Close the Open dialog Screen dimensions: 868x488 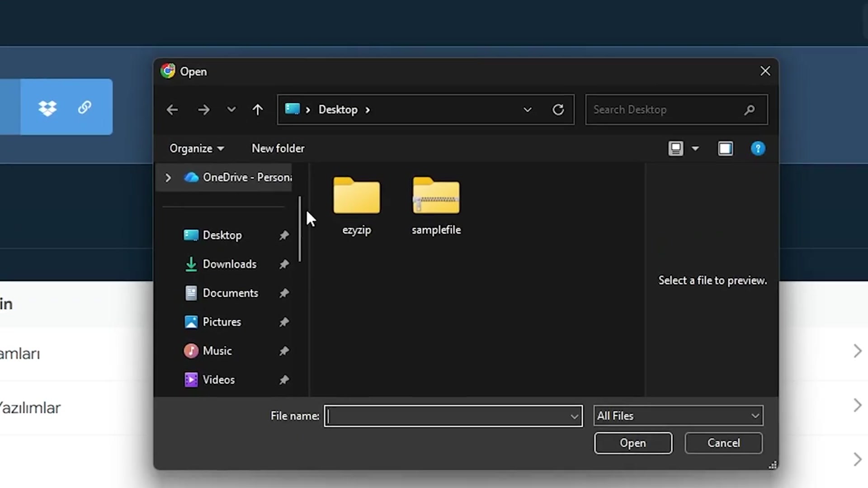coord(765,71)
